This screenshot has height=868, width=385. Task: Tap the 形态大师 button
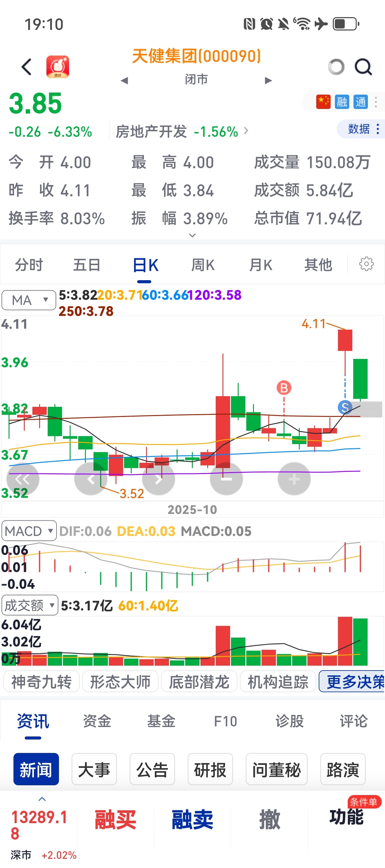coord(120,682)
